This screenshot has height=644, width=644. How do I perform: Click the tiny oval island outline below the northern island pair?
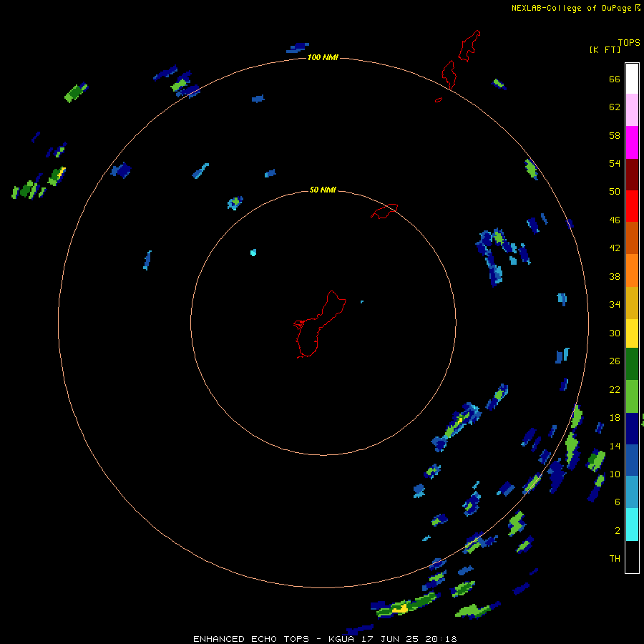[x=439, y=99]
